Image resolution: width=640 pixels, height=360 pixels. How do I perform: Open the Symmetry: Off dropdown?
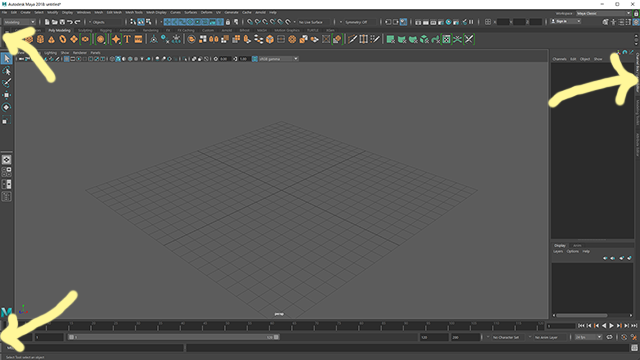pyautogui.click(x=359, y=22)
